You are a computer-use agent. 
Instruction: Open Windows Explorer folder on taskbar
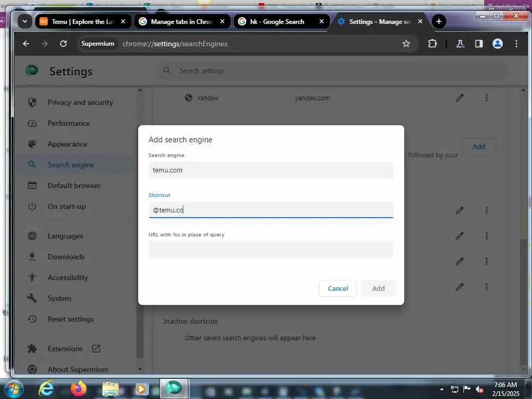point(111,390)
